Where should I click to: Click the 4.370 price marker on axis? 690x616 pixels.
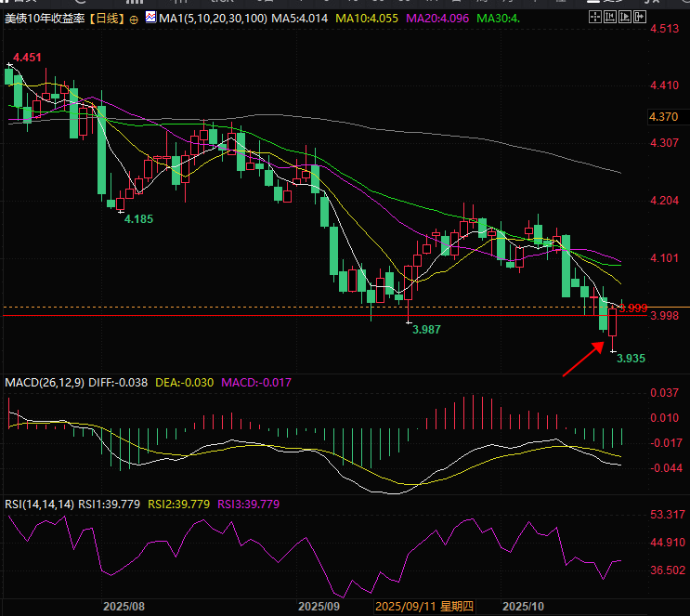(x=663, y=117)
